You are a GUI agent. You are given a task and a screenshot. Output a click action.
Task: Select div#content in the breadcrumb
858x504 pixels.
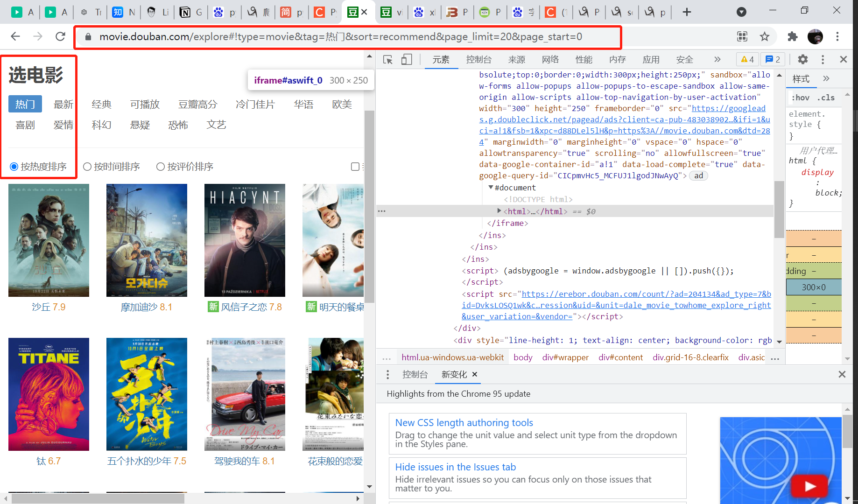coord(620,357)
